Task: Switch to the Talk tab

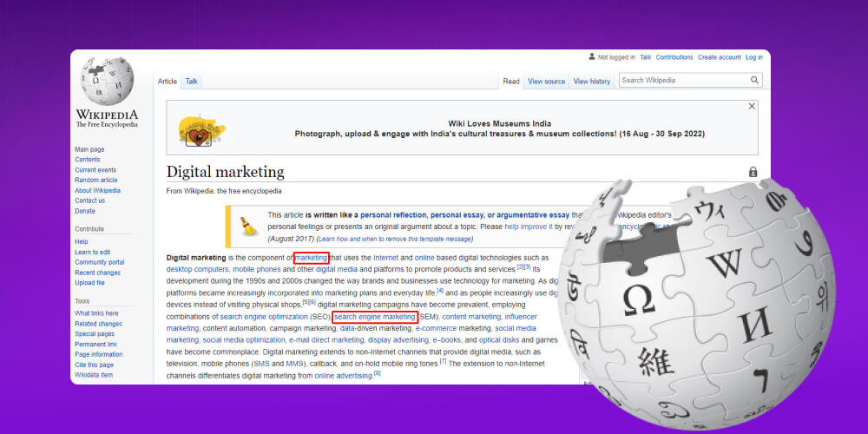Action: 192,82
